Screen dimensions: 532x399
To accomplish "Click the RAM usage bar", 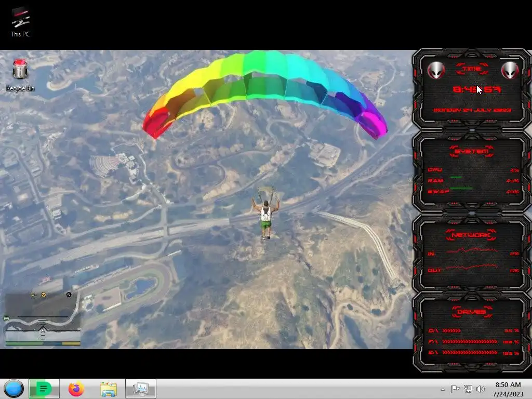I will tap(456, 177).
